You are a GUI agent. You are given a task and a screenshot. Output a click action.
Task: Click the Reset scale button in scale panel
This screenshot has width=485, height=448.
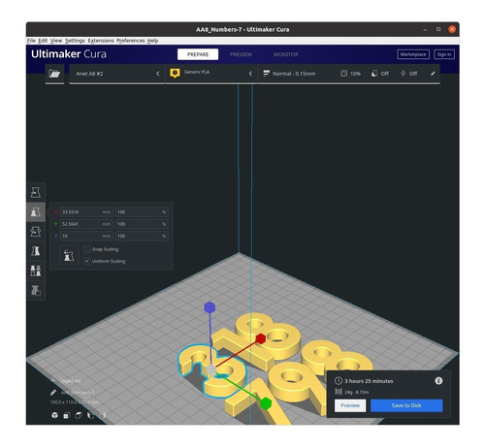(69, 255)
